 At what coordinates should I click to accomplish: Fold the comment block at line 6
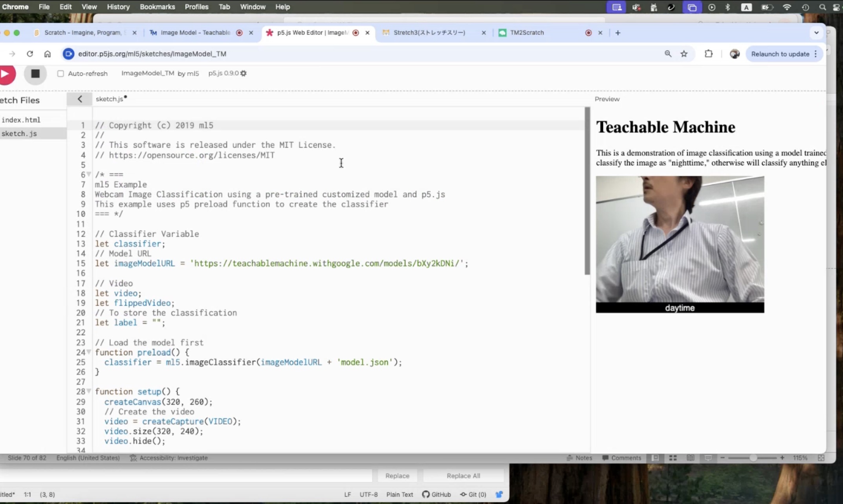pos(89,174)
